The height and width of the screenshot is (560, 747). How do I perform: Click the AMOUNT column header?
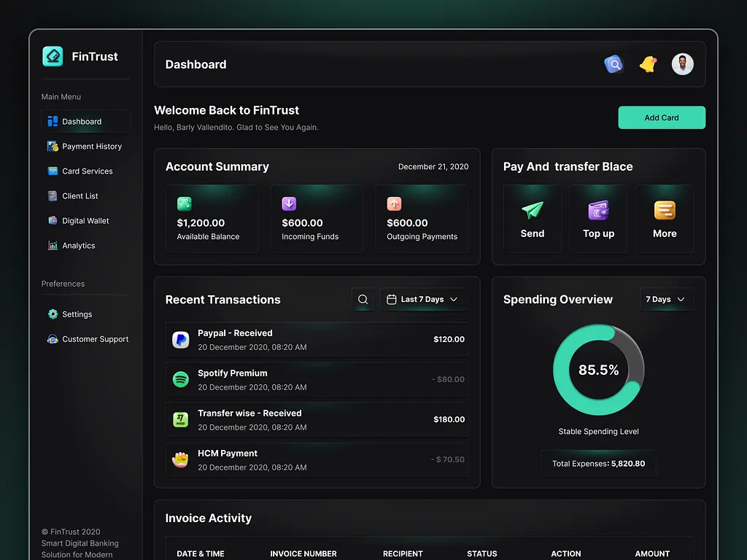[x=652, y=554]
